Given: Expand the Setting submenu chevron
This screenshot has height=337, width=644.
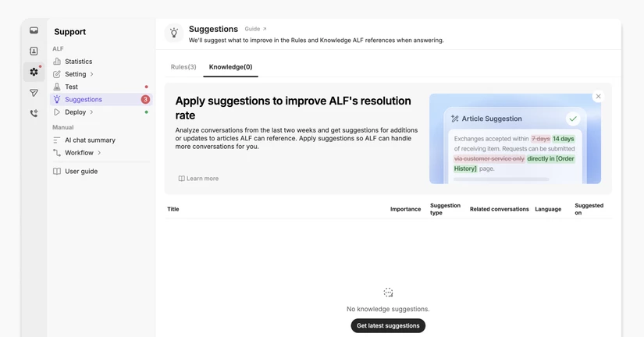Looking at the screenshot, I should tap(91, 74).
